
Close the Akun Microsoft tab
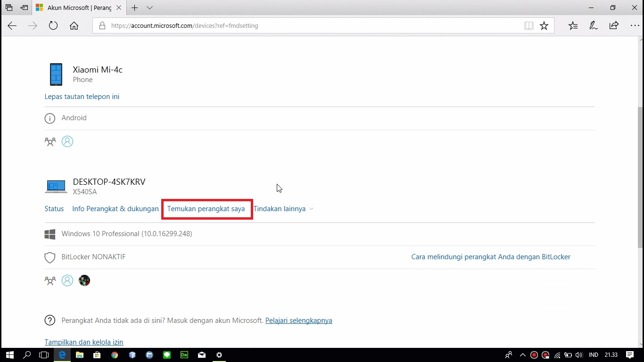pos(120,8)
